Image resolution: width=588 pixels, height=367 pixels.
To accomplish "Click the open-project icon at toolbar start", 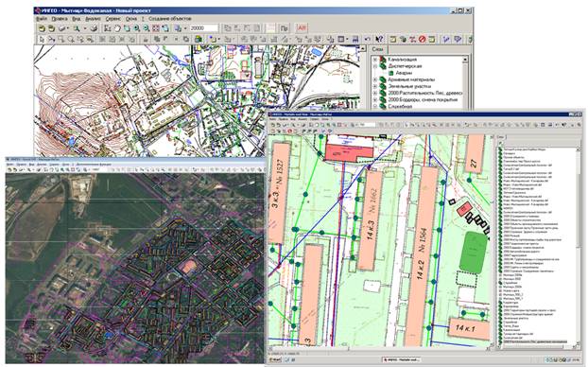I will coord(42,28).
